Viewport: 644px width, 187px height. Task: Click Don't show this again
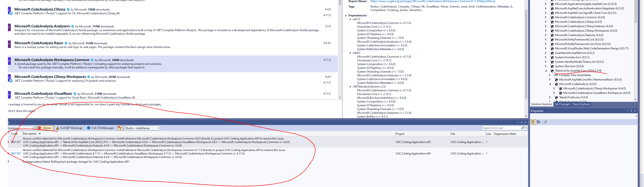(x=21, y=111)
